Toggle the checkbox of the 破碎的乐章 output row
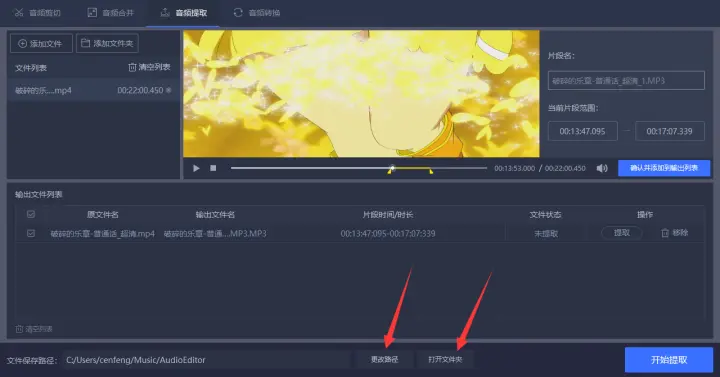Screen dimensions: 720x377 pyautogui.click(x=31, y=233)
